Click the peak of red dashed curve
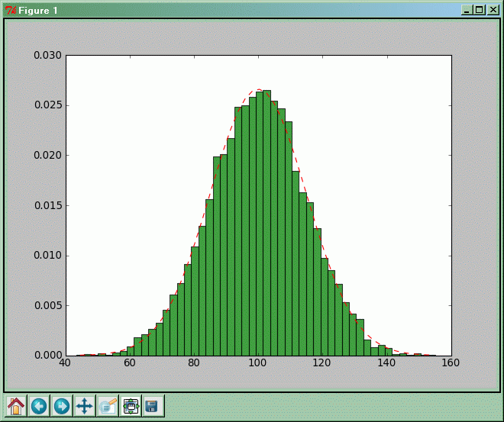Image resolution: width=504 pixels, height=422 pixels. tap(258, 89)
